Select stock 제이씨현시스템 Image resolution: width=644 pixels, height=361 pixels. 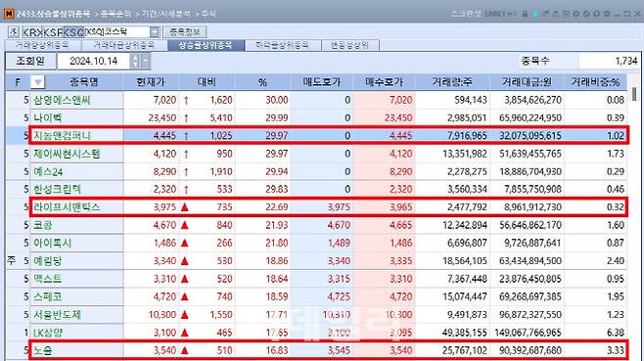tap(67, 154)
